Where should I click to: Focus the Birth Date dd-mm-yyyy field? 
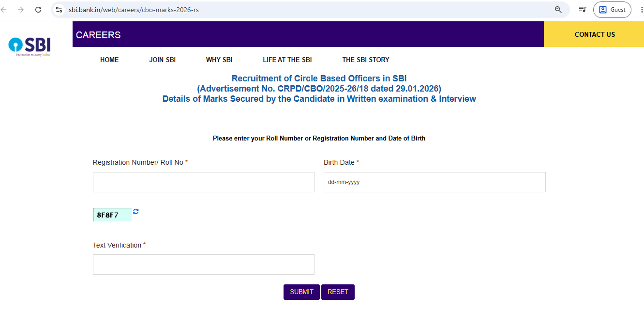point(434,182)
